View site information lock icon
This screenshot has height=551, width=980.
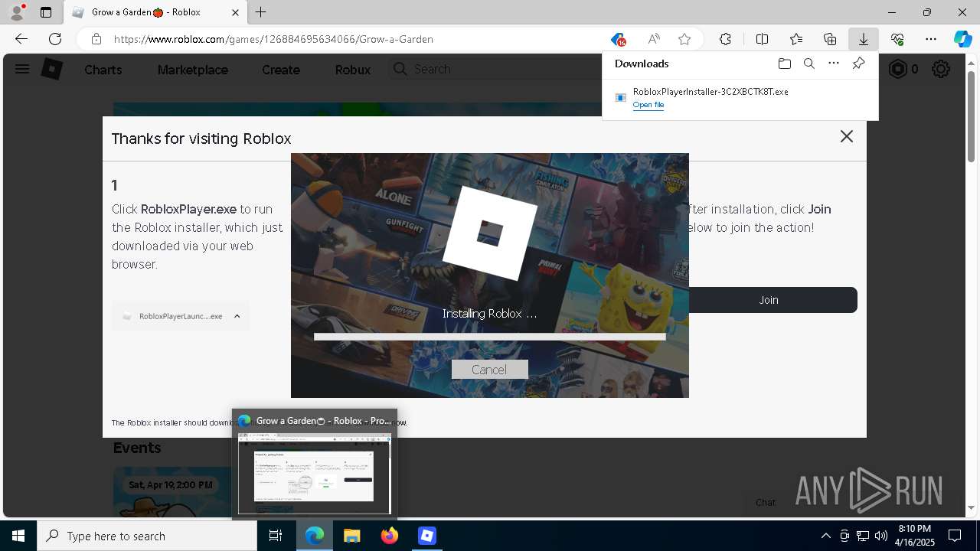click(96, 39)
